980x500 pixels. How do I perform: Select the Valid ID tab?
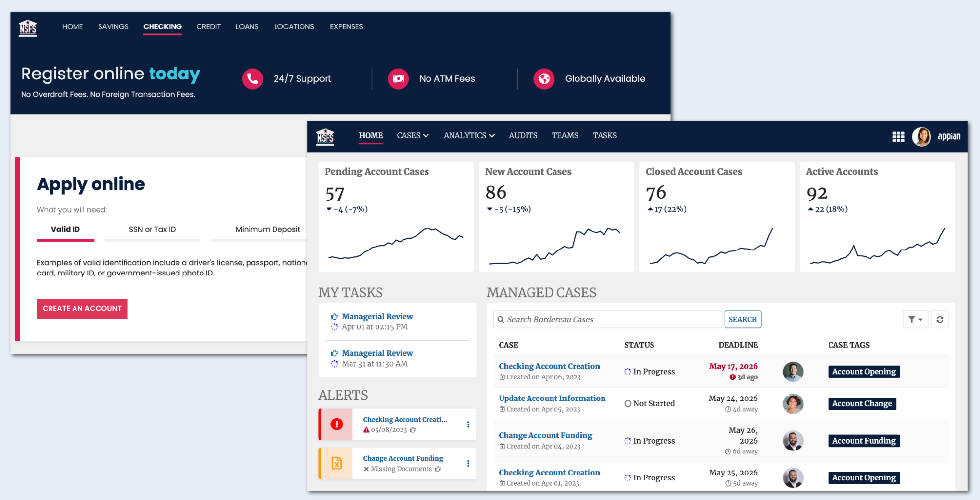coord(65,230)
